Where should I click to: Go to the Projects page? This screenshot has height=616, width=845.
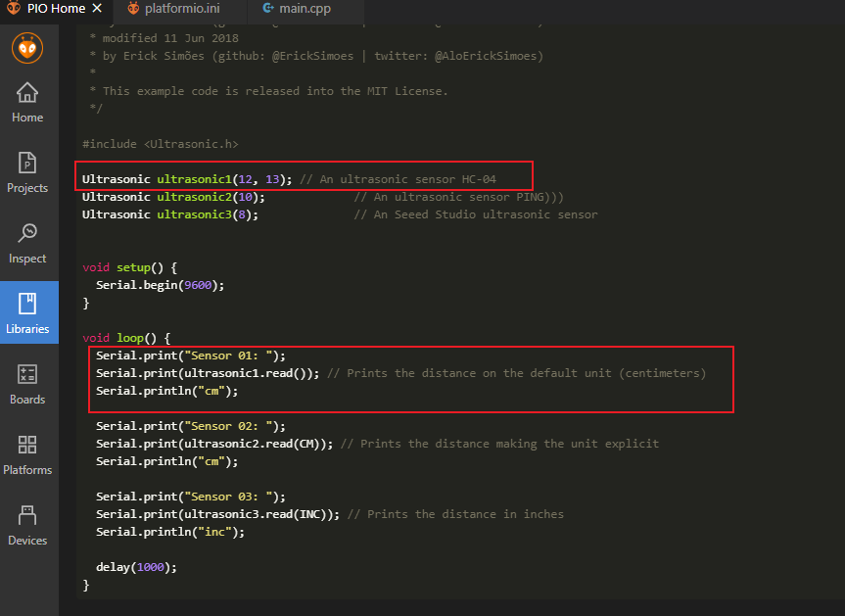tap(27, 174)
